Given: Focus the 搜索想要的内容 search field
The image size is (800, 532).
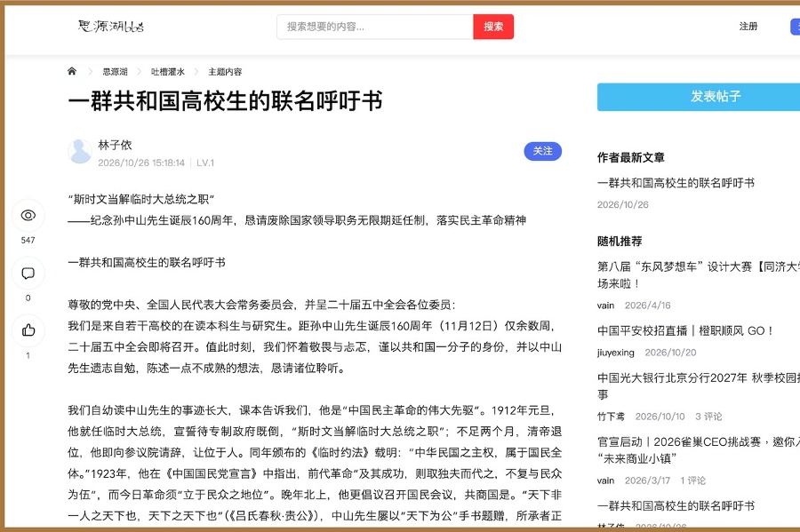Looking at the screenshot, I should (x=375, y=27).
